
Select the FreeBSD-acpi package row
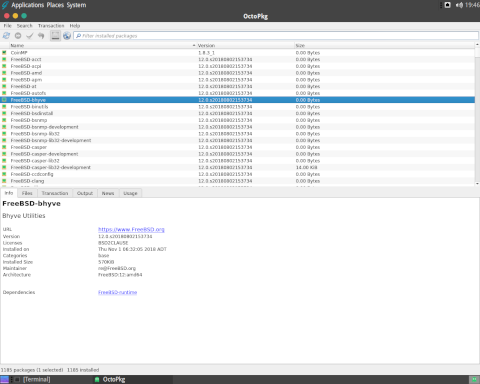click(237, 66)
